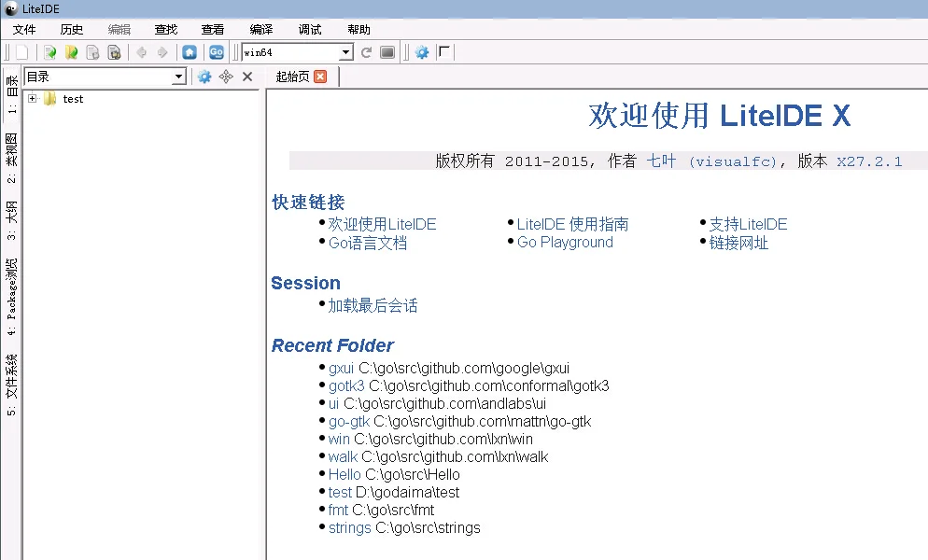928x560 pixels.
Task: Click the side panel gear settings icon
Action: (204, 77)
